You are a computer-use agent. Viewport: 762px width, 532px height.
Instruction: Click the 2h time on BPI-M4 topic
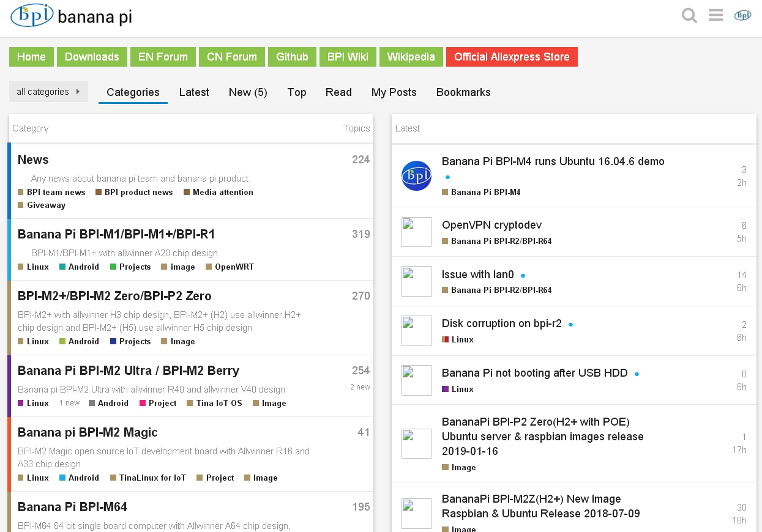pos(741,183)
